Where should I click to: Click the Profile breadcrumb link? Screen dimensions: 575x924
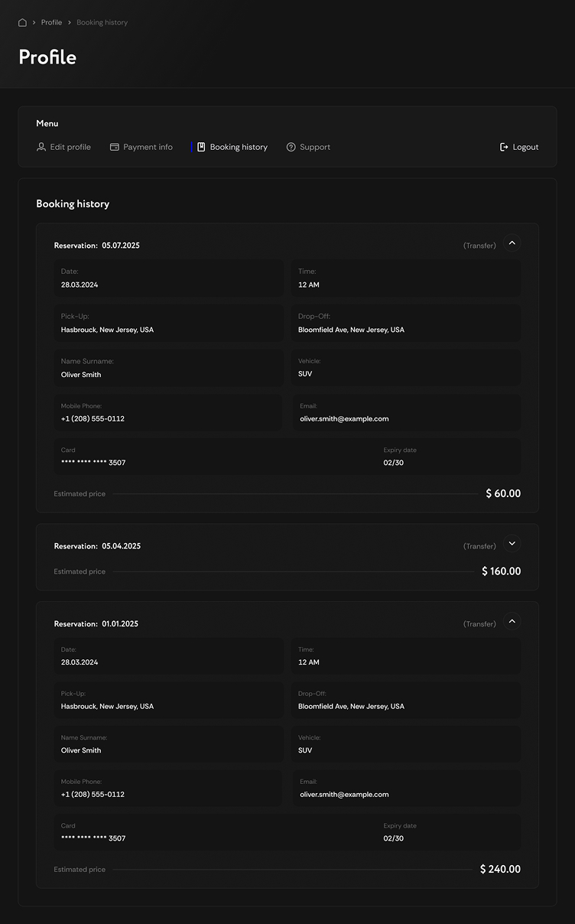[51, 22]
